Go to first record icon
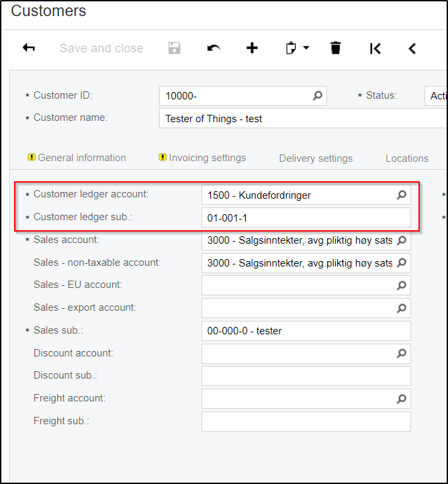 [x=375, y=48]
